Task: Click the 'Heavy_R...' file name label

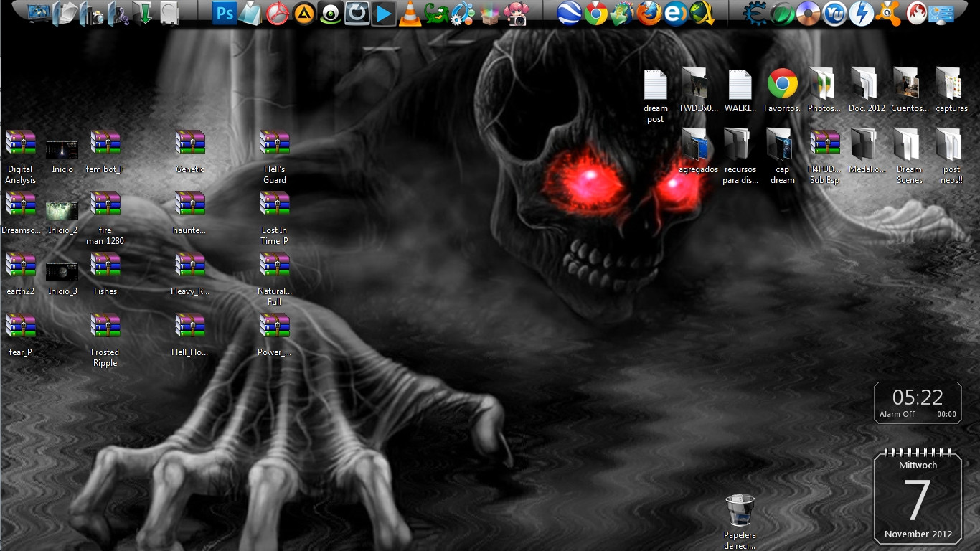Action: 190,291
